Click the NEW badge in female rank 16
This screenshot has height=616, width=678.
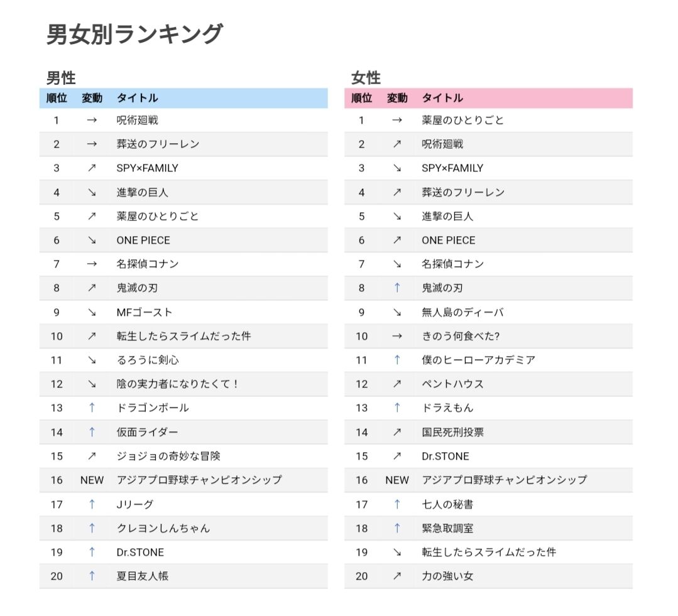[397, 480]
